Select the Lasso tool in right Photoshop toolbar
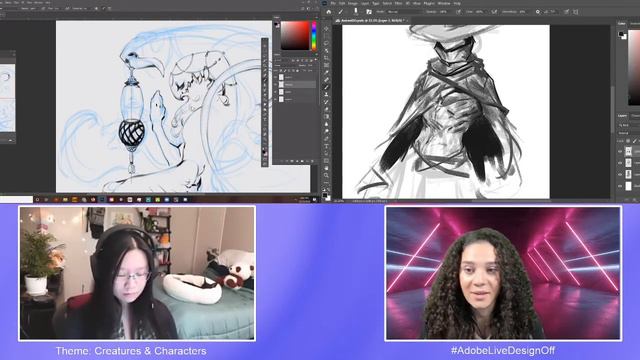The image size is (640, 360). click(x=326, y=43)
